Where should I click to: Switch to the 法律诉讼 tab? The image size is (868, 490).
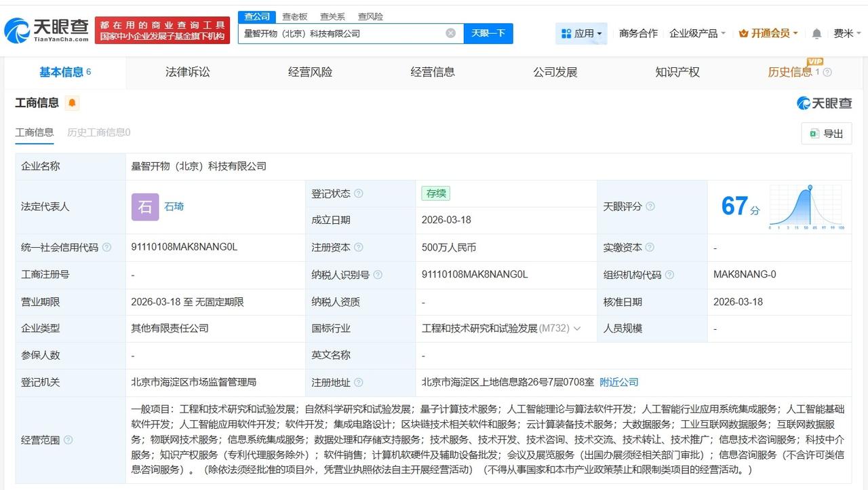[187, 71]
